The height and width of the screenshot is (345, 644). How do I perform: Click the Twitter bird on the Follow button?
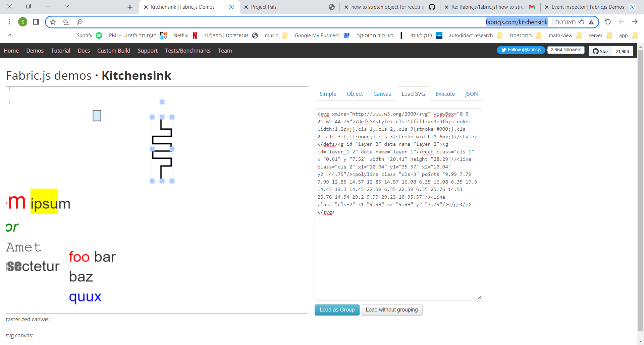pos(504,50)
